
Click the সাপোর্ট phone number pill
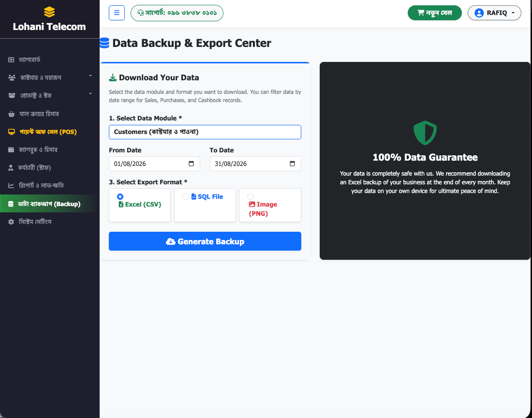(177, 13)
